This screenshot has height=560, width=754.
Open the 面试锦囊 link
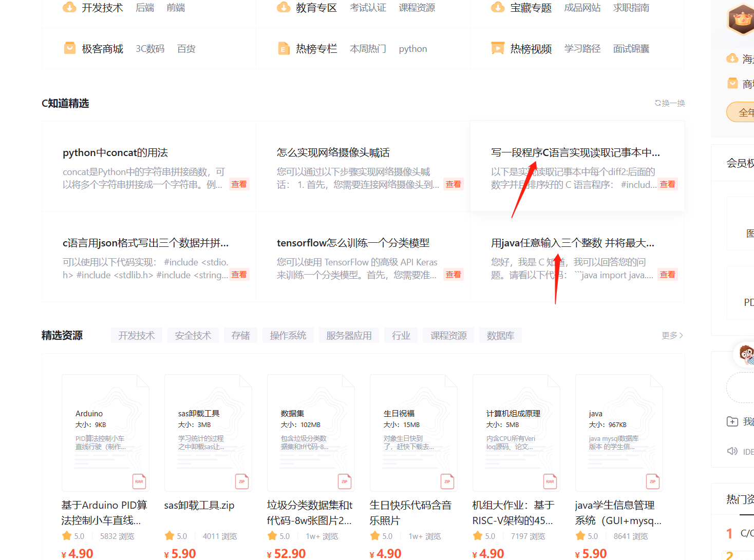(631, 49)
